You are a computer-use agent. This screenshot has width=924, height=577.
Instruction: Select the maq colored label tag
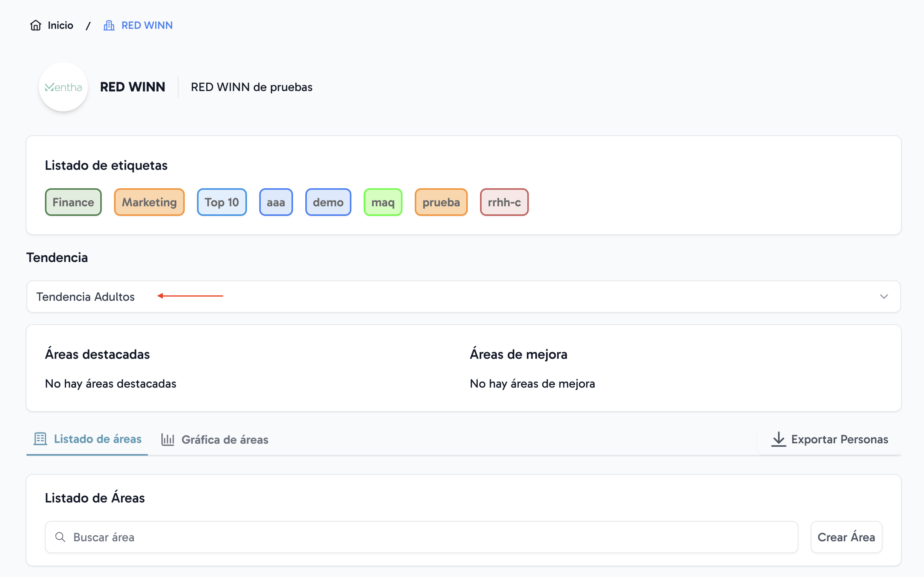click(x=383, y=202)
